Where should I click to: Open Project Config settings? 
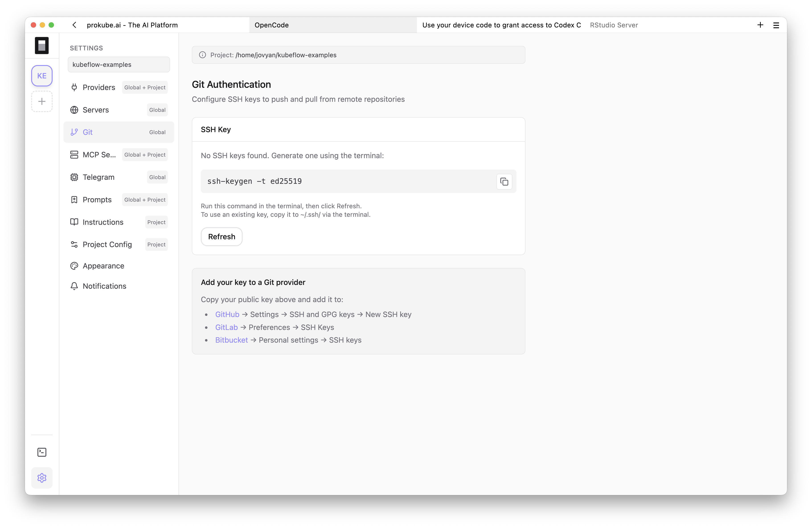[119, 245]
